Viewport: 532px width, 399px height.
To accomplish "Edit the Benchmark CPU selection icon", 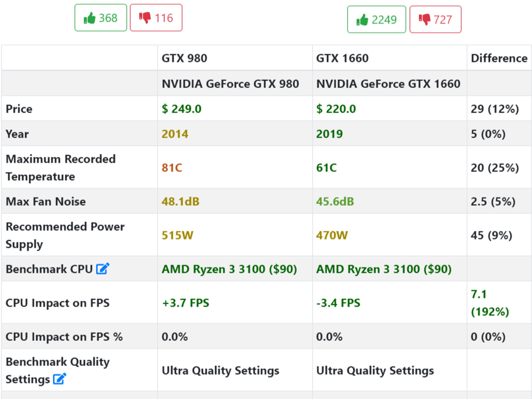I will point(103,269).
